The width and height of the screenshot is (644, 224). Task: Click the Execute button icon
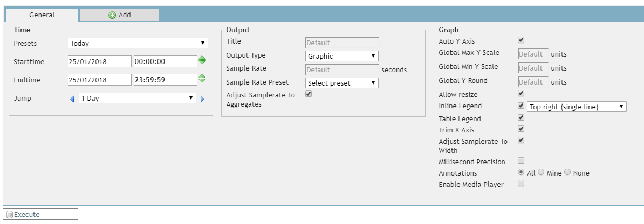9,214
